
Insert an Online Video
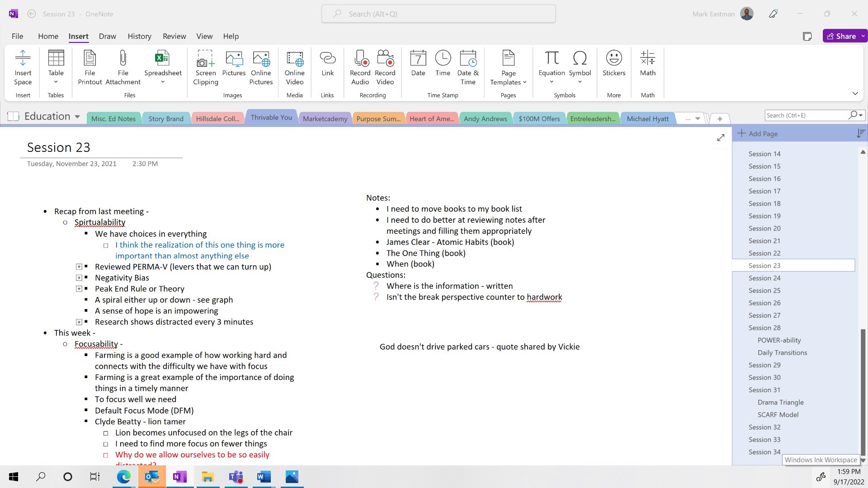pyautogui.click(x=294, y=67)
